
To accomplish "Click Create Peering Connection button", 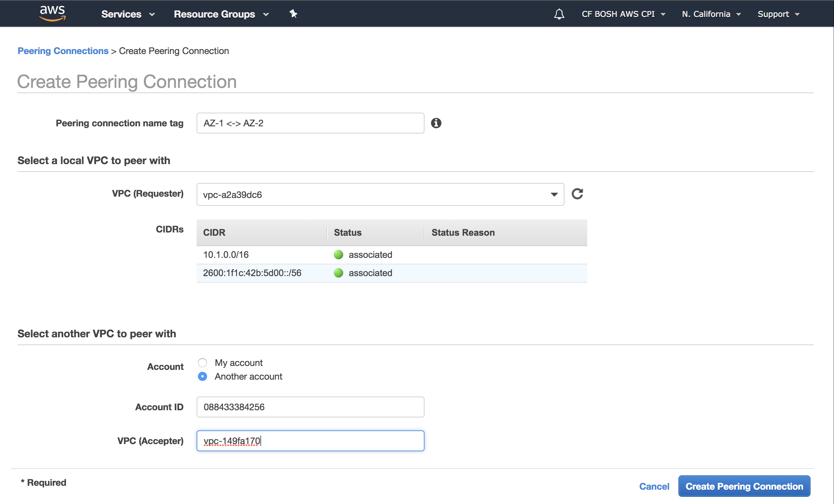I will [744, 486].
